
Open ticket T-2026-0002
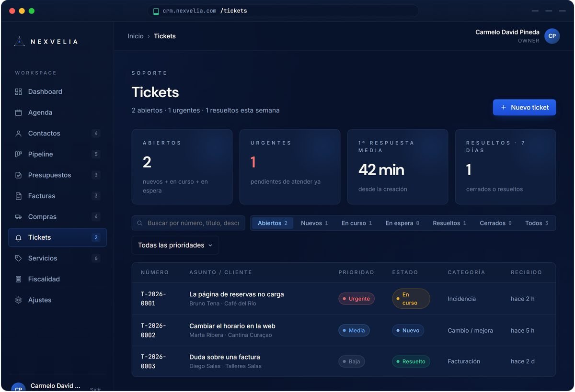344,330
